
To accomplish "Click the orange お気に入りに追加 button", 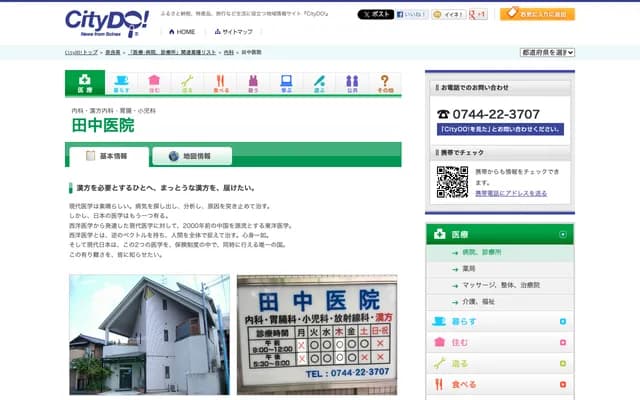I will tap(537, 14).
